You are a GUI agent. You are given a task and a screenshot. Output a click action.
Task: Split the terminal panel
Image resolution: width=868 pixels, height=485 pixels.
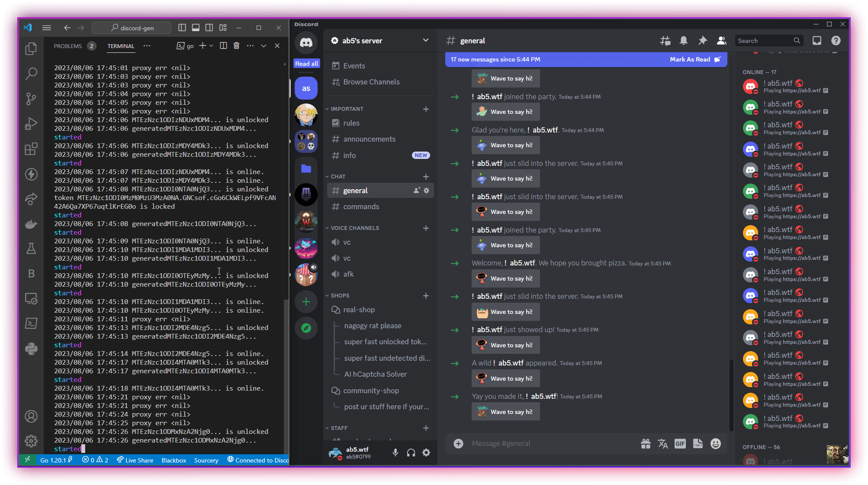(223, 45)
